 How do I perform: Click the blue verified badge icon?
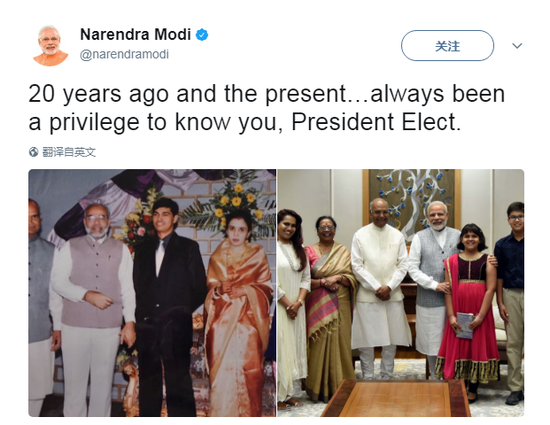pos(202,35)
